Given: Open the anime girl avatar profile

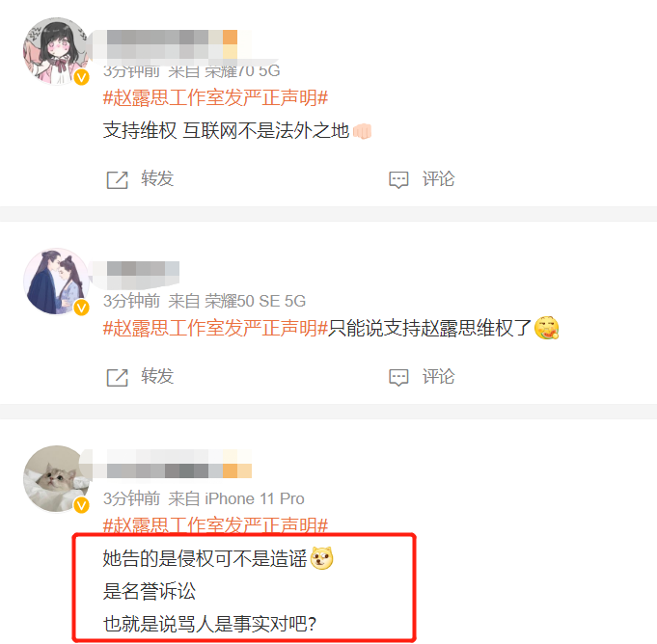Looking at the screenshot, I should (56, 51).
